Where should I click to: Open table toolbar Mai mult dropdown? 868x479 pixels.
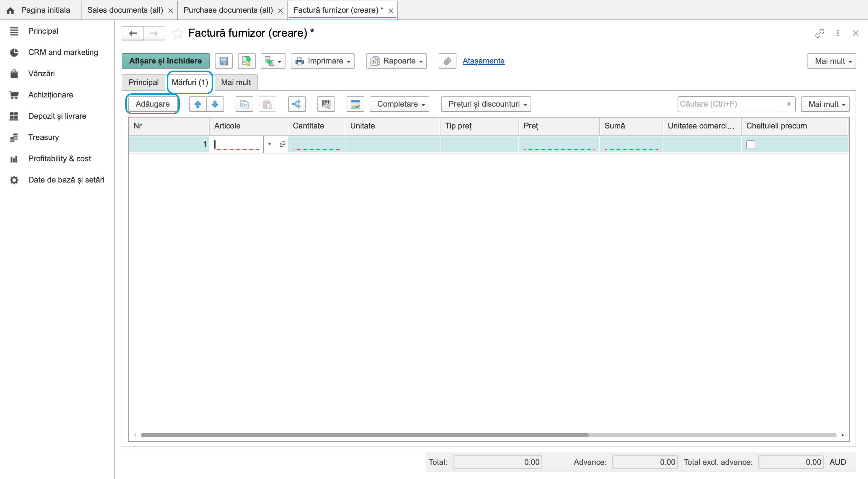click(825, 104)
